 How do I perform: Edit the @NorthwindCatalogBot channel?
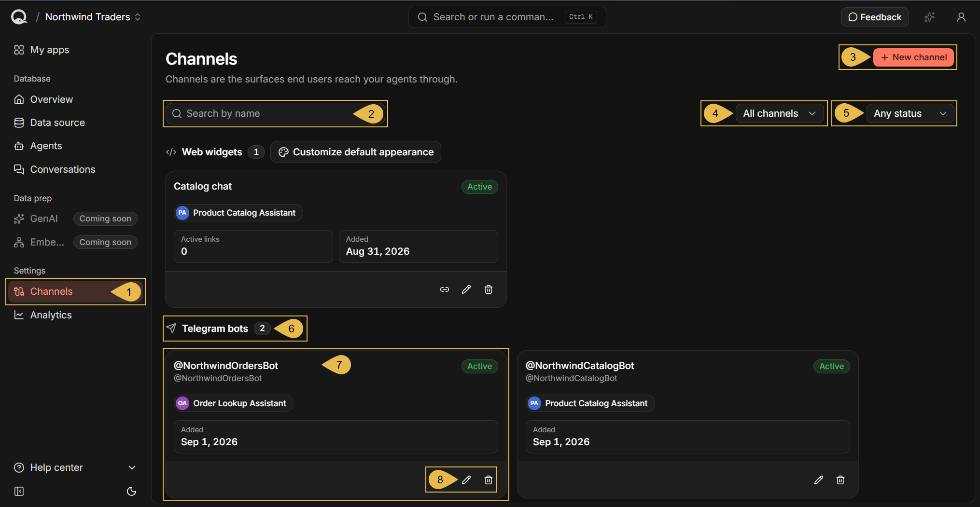point(819,480)
